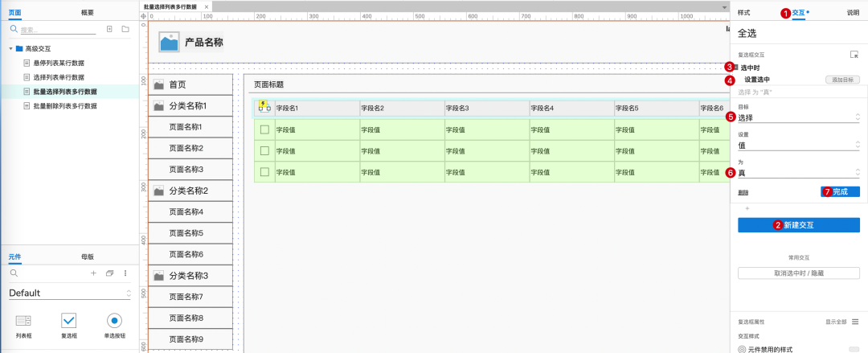
Task: Click the page search magnifier icon
Action: pos(14,30)
